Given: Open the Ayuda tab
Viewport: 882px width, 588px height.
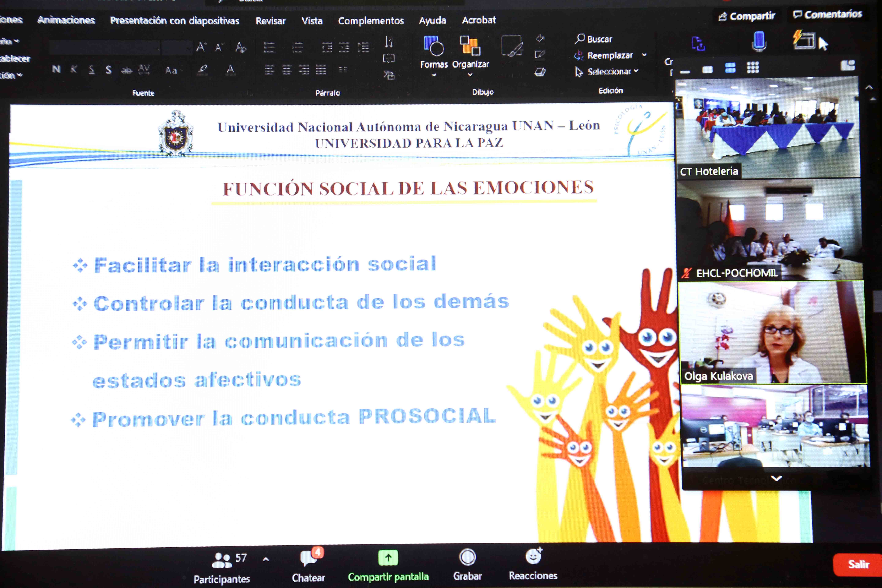Looking at the screenshot, I should 432,20.
